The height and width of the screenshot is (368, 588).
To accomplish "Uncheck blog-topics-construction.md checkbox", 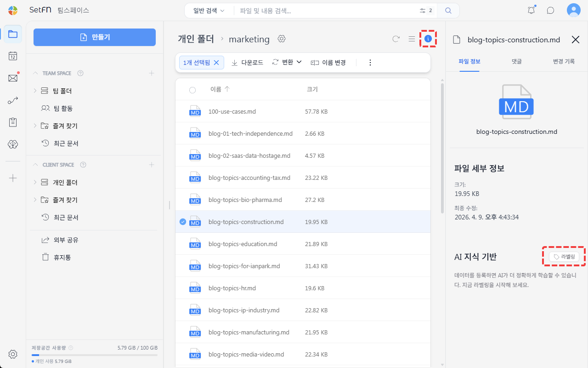I will pyautogui.click(x=183, y=222).
